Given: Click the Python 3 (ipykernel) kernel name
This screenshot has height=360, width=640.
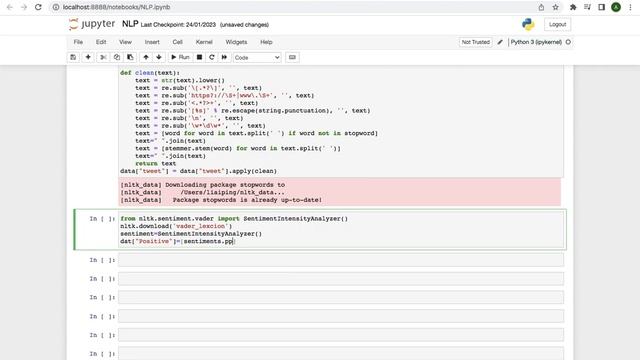Looking at the screenshot, I should click(x=536, y=42).
